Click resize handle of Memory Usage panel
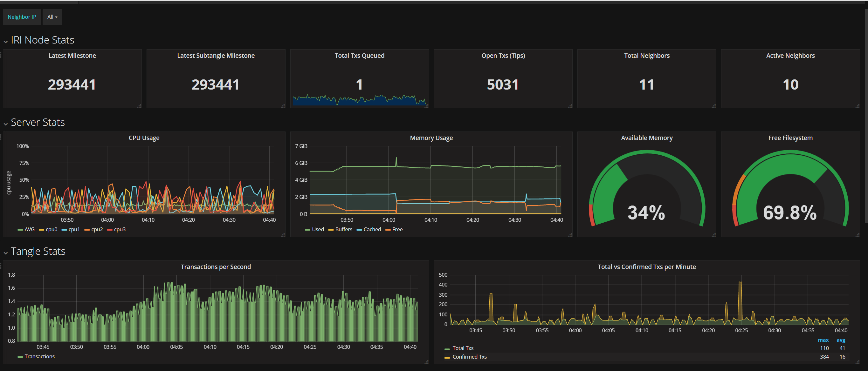868x371 pixels. (x=570, y=235)
